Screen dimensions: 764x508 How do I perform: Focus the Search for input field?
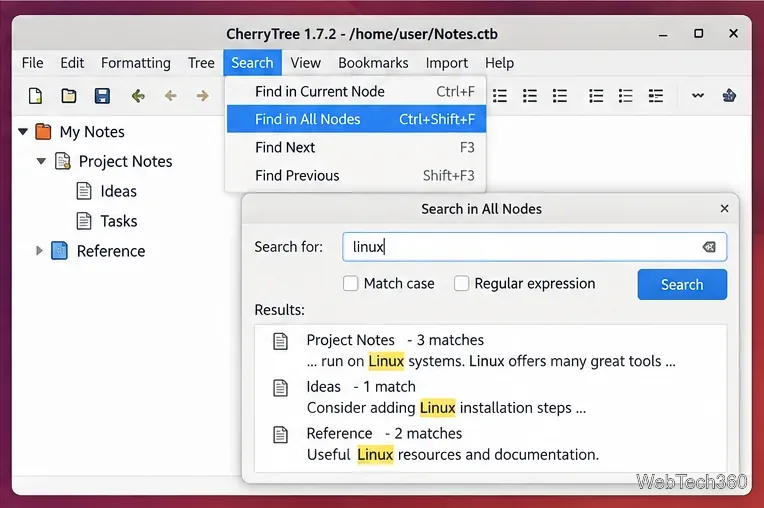(x=535, y=247)
